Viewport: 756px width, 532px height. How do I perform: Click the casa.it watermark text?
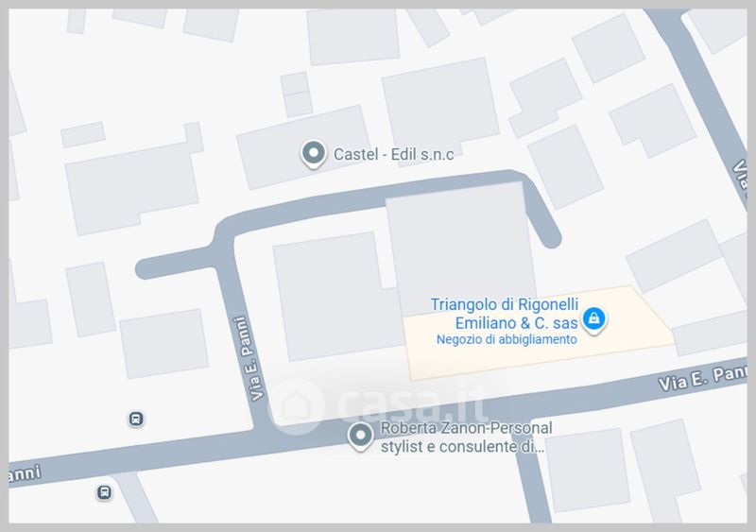pyautogui.click(x=412, y=406)
